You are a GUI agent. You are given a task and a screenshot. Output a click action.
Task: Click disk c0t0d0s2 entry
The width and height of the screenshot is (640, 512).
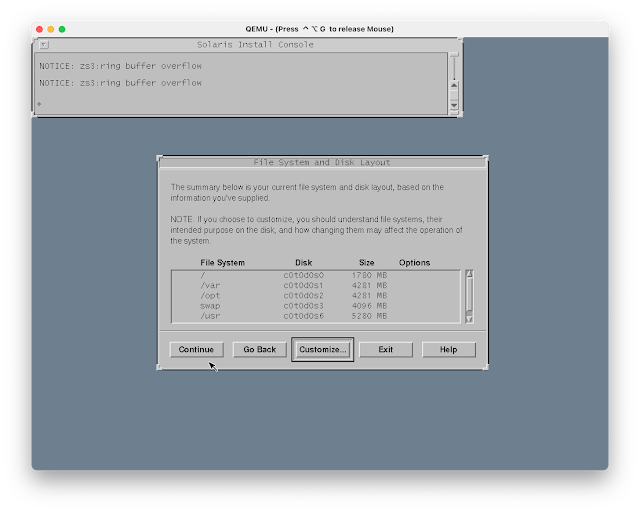pyautogui.click(x=304, y=296)
